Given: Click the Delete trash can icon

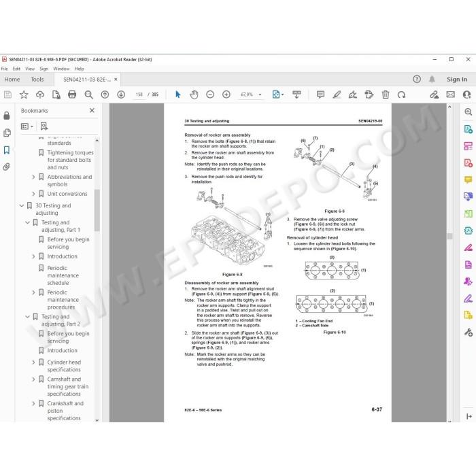Looking at the screenshot, I should click(x=386, y=95).
